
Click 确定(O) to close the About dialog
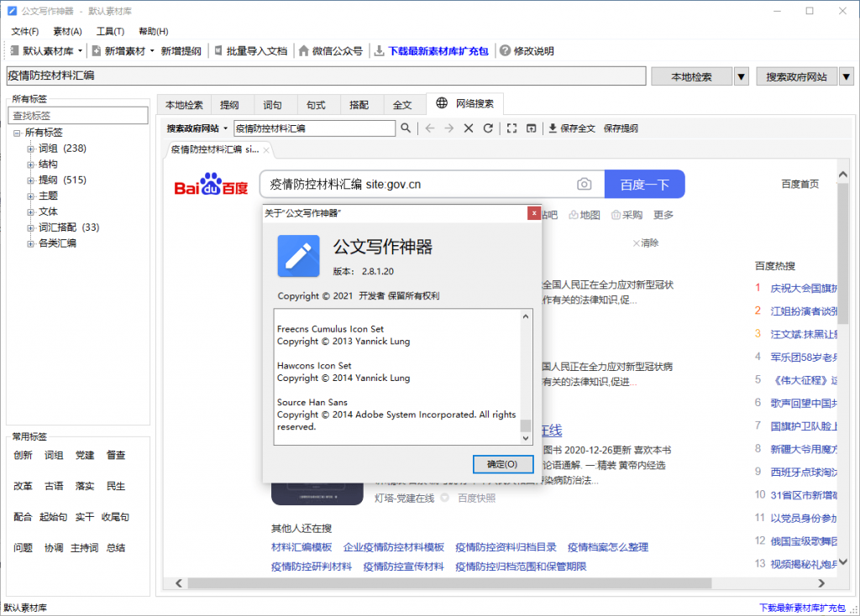pos(502,464)
